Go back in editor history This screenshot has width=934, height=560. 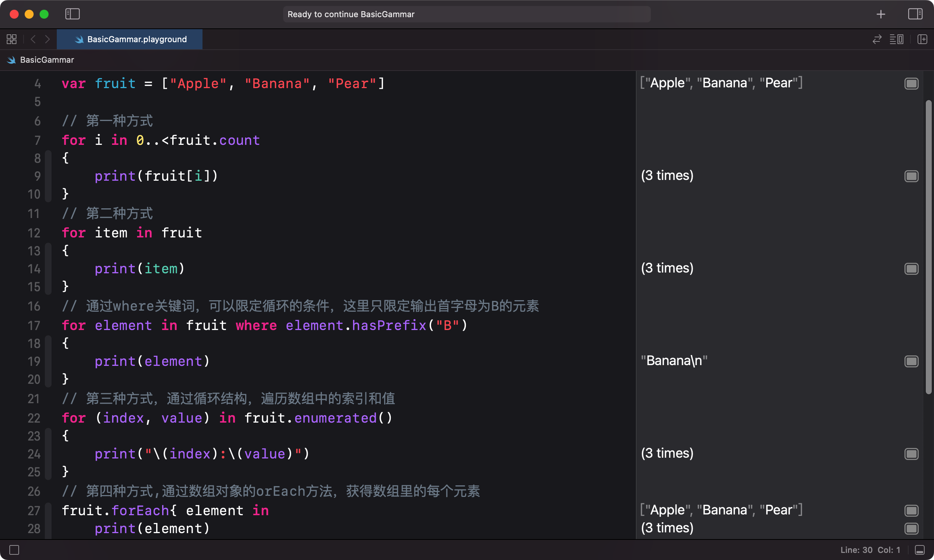point(33,39)
